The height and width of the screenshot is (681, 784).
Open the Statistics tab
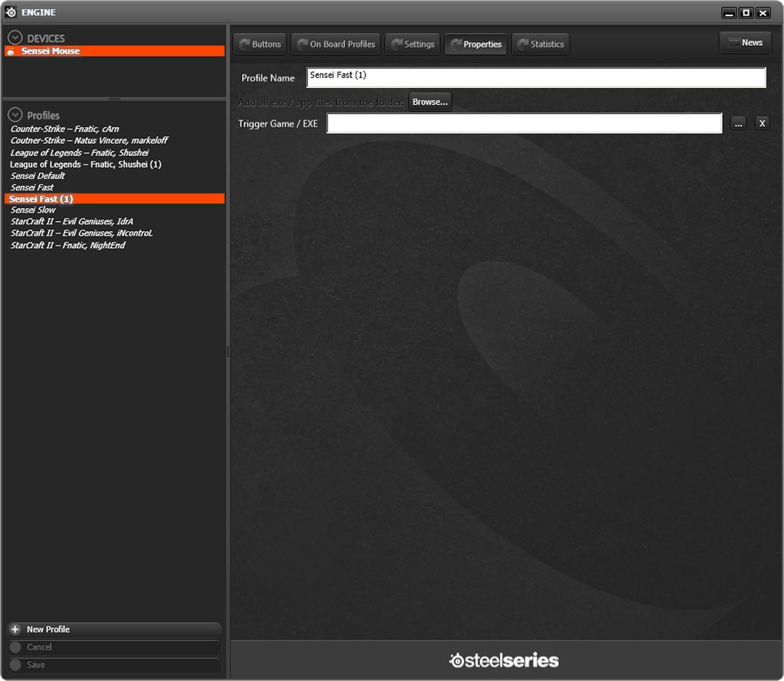(x=541, y=44)
